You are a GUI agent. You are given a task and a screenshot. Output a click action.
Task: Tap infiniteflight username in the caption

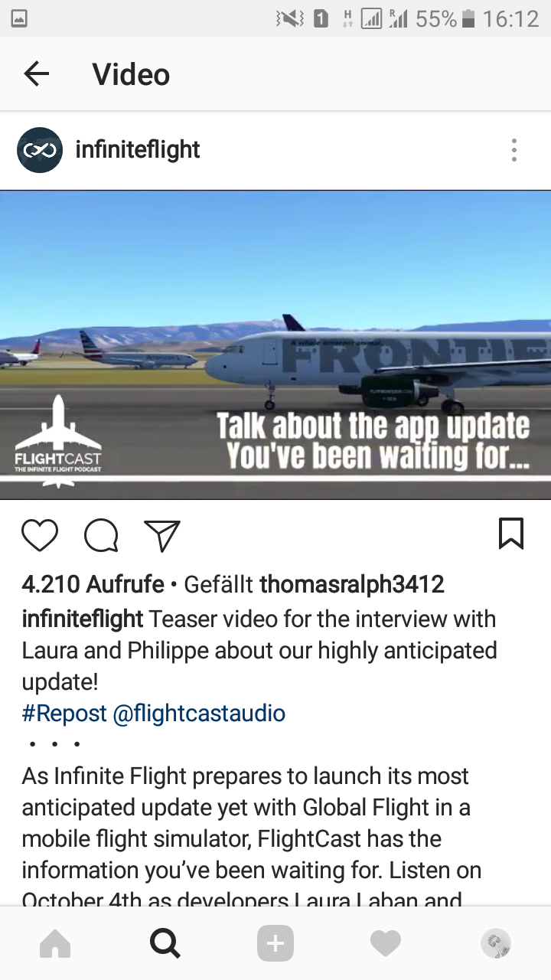click(83, 619)
